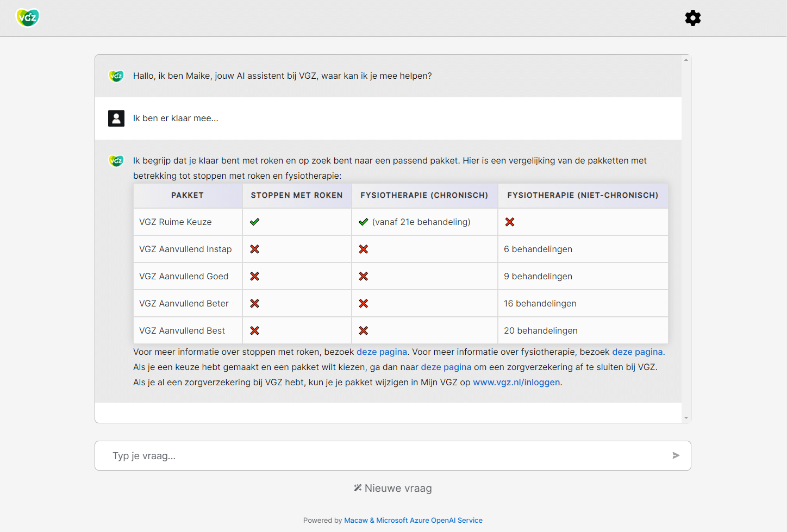Click the Stoppen met roken cross for Aanvullend Best
The image size is (787, 532).
click(254, 330)
